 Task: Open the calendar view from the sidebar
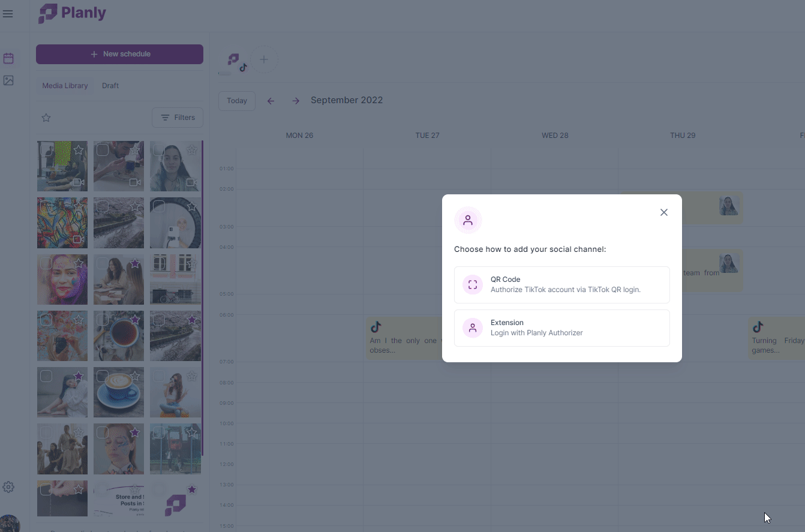(8, 58)
